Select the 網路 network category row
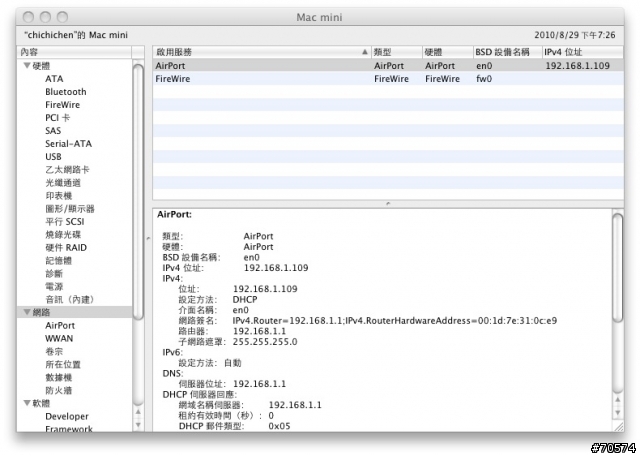Screen dimensions: 640x456 tap(75, 312)
